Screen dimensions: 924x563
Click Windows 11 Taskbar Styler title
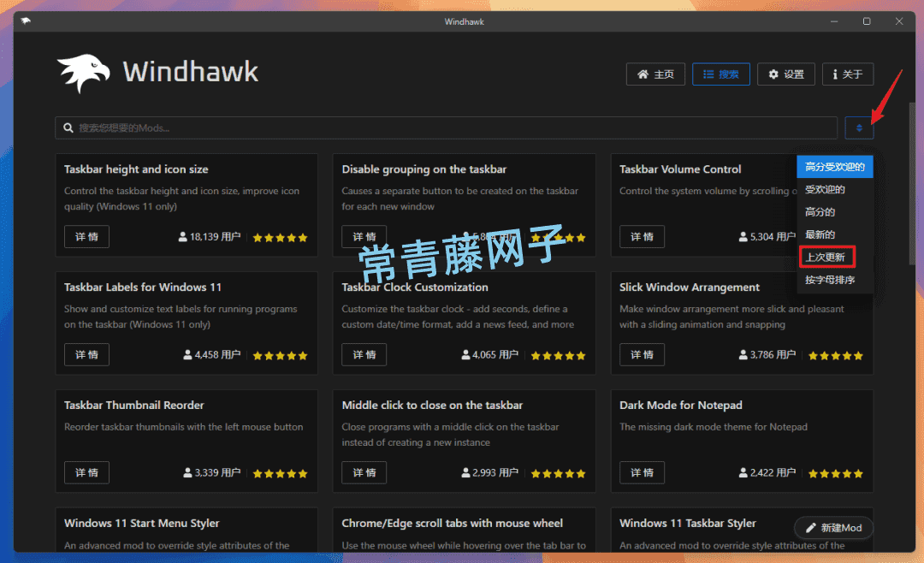pyautogui.click(x=688, y=523)
